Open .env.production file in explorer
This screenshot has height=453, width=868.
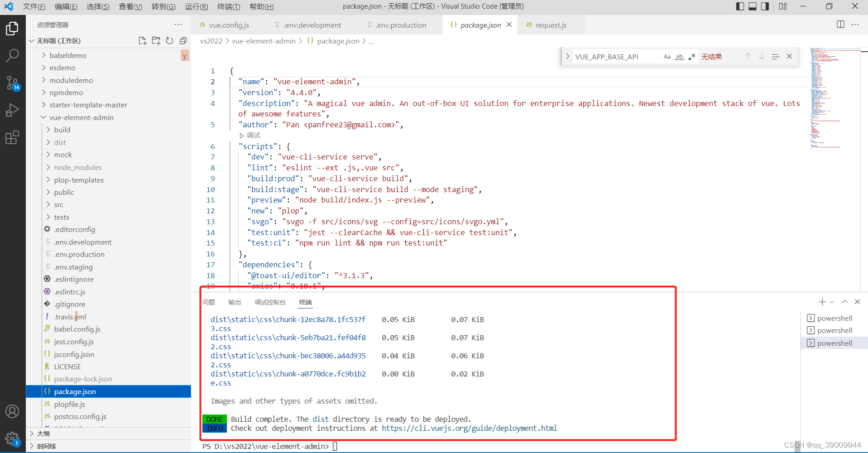coord(79,254)
